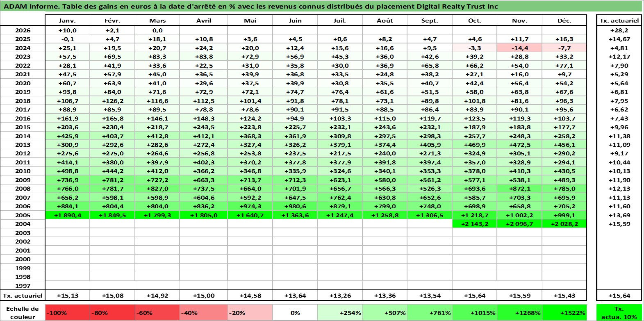
Task: Click the +18,1 cell in March 2025
Action: [x=157, y=39]
